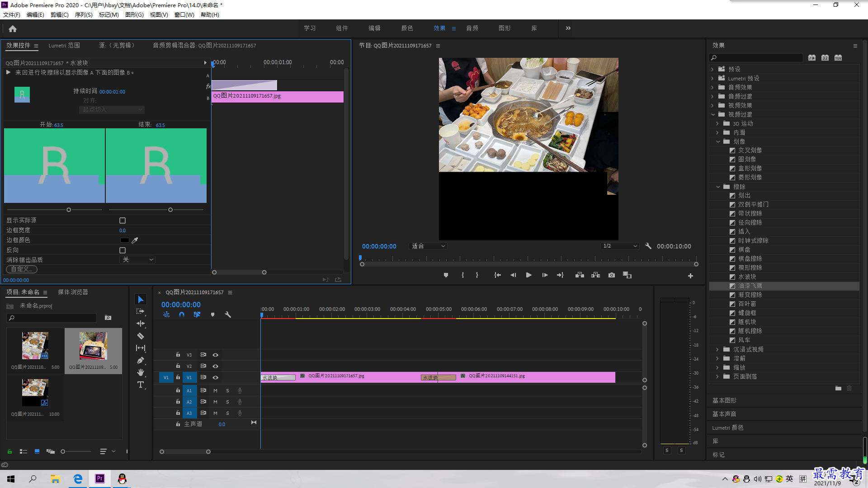Select the Ripple Edit tool

click(141, 324)
